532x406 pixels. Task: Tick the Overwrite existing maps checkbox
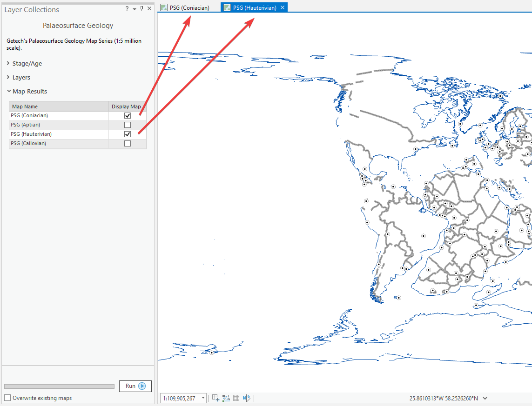pyautogui.click(x=7, y=398)
